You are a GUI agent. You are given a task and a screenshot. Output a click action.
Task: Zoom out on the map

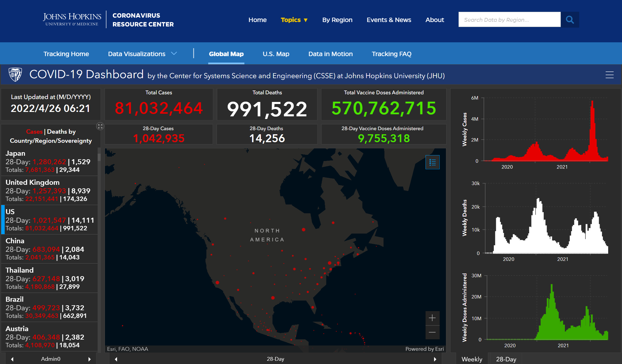pos(432,332)
